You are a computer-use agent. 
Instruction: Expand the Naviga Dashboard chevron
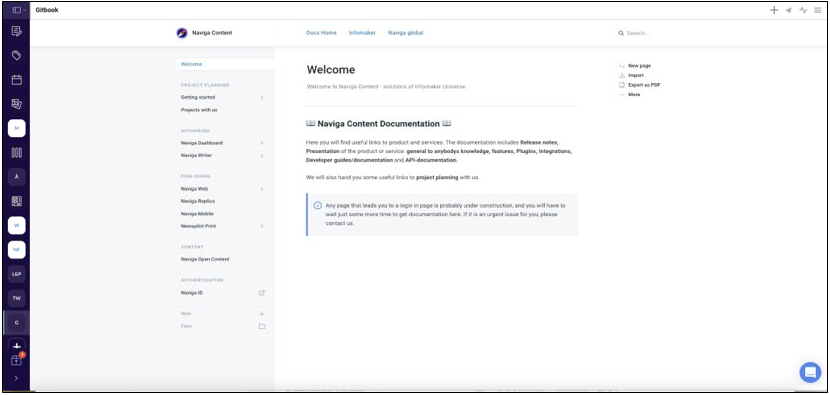(261, 143)
